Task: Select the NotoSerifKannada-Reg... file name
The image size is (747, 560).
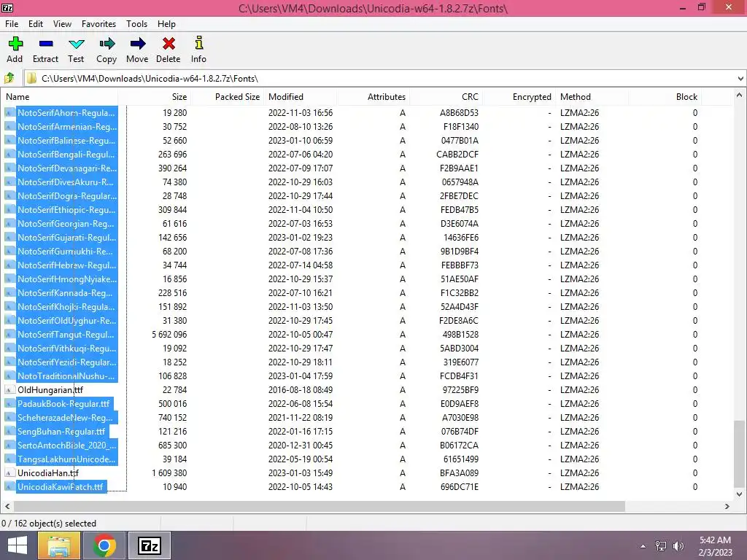Action: [x=65, y=293]
